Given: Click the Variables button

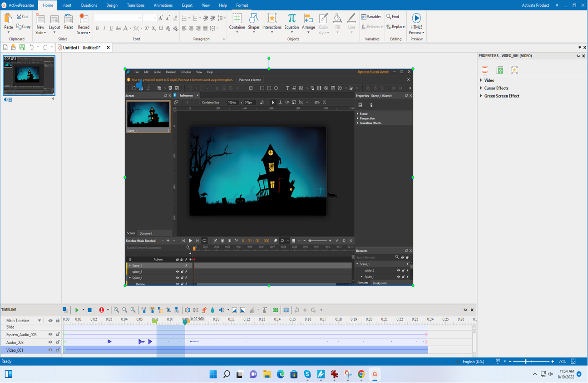Looking at the screenshot, I should coord(371,17).
